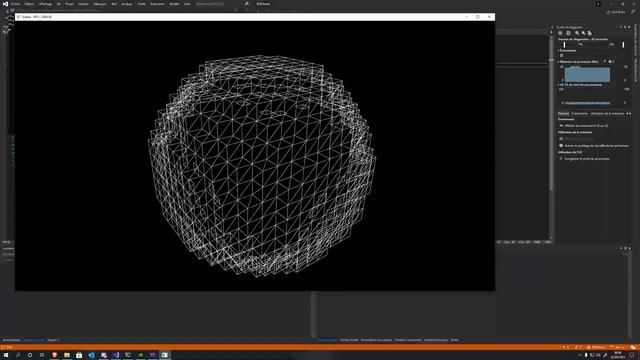Image resolution: width=640 pixels, height=360 pixels.
Task: Click taskbar search icon
Action: [x=18, y=355]
